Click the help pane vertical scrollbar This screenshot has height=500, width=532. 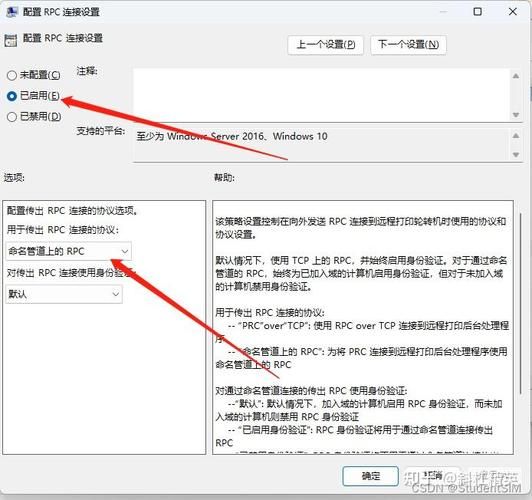click(x=520, y=303)
